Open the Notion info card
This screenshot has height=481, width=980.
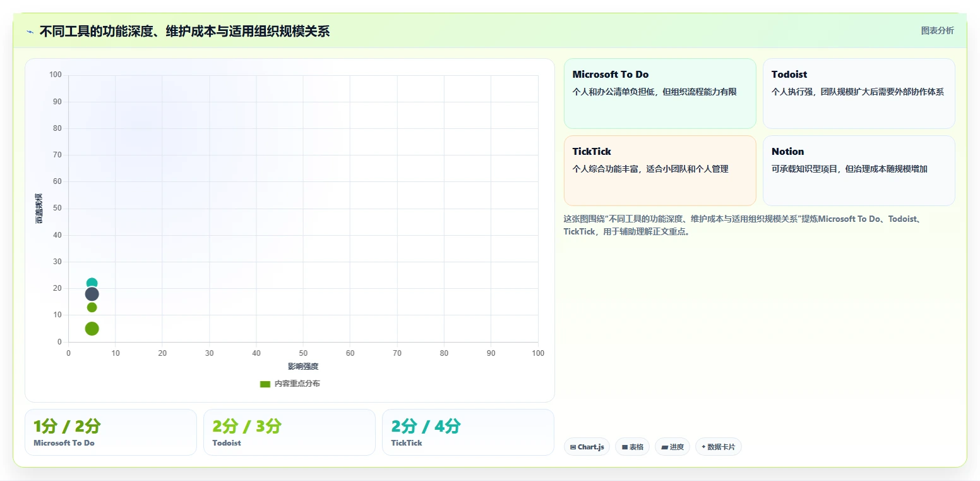[859, 171]
